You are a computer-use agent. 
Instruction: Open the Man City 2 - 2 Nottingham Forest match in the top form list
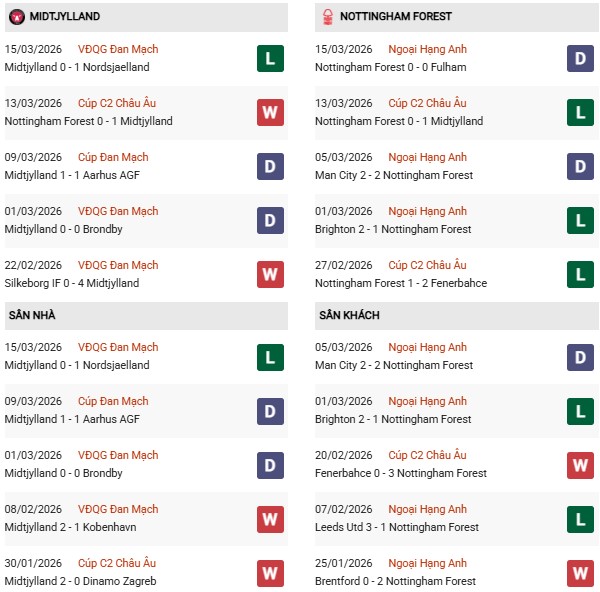click(x=394, y=175)
